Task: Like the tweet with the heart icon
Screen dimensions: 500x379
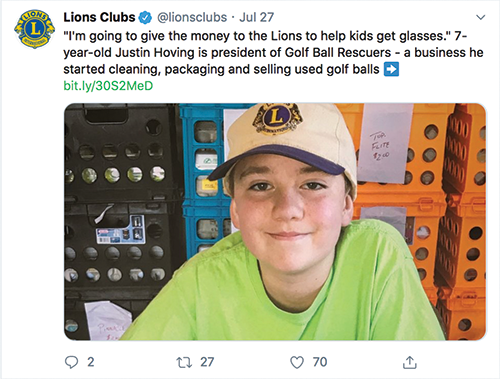Action: pyautogui.click(x=297, y=362)
